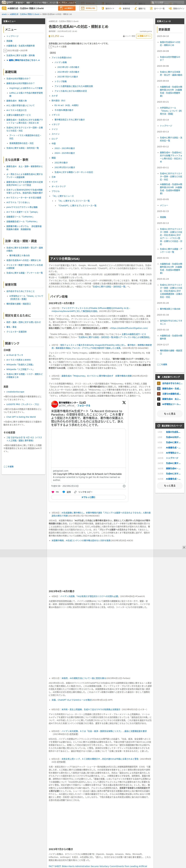Click tweet timestamp 午前9:58 · 2023年2月13日

point(65,486)
